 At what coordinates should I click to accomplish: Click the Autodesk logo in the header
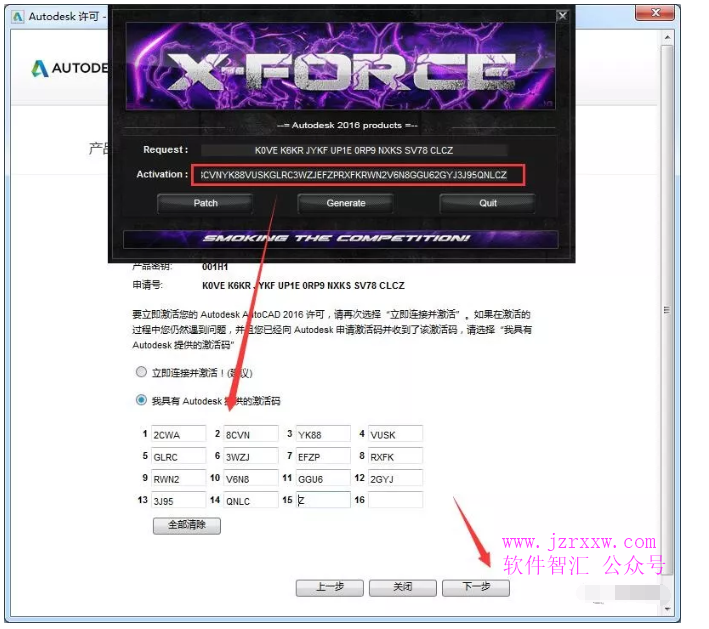coord(70,68)
